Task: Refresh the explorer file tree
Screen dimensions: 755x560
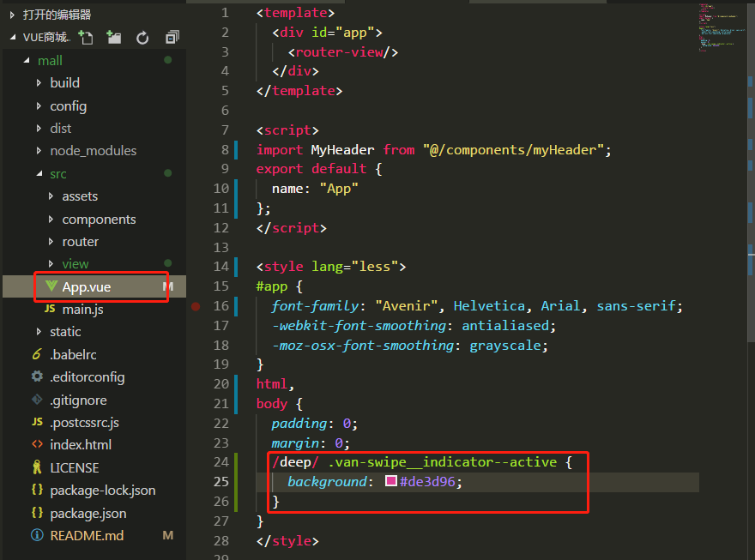Action: coord(142,38)
